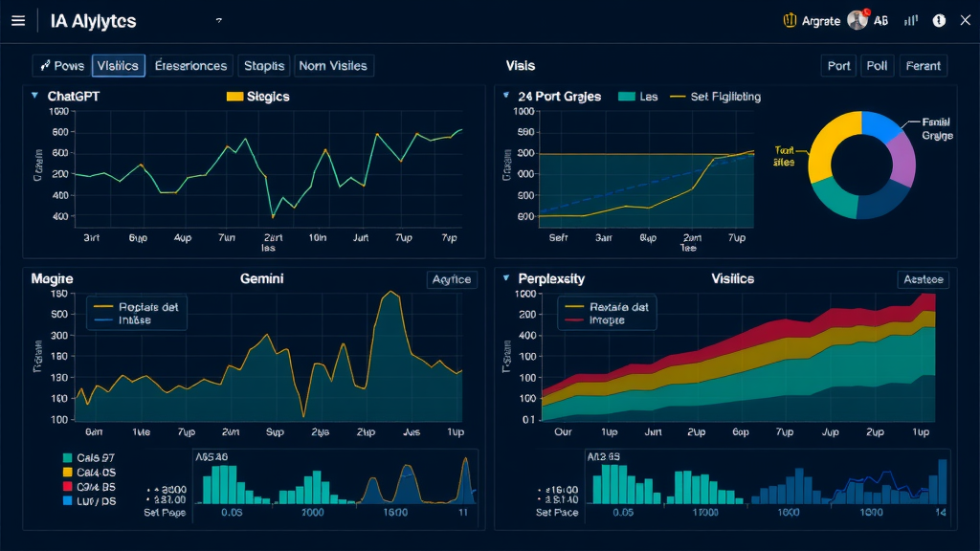This screenshot has width=980, height=551.
Task: Click the teal Las legend icon
Action: [628, 97]
